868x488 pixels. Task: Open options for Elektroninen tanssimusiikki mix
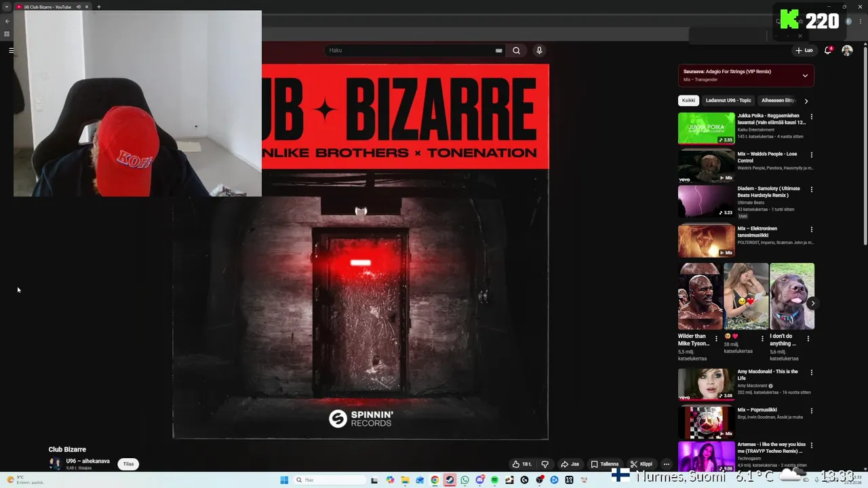coord(811,229)
